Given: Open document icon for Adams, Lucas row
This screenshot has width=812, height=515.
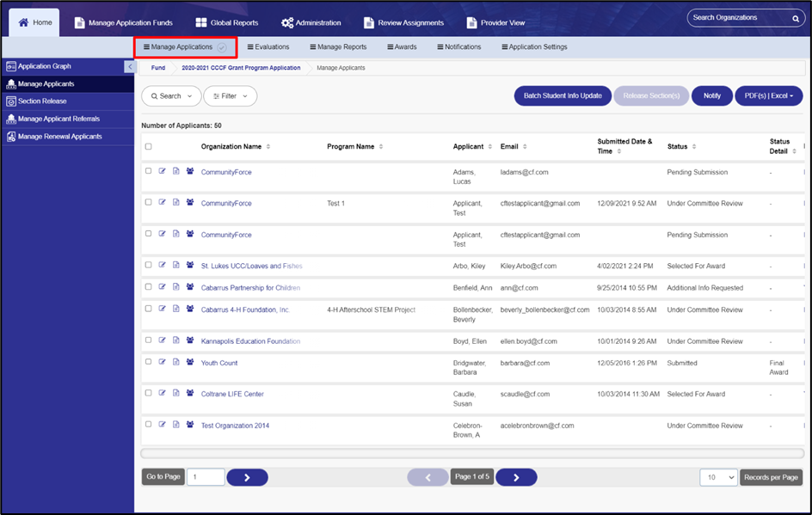Looking at the screenshot, I should coord(176,171).
